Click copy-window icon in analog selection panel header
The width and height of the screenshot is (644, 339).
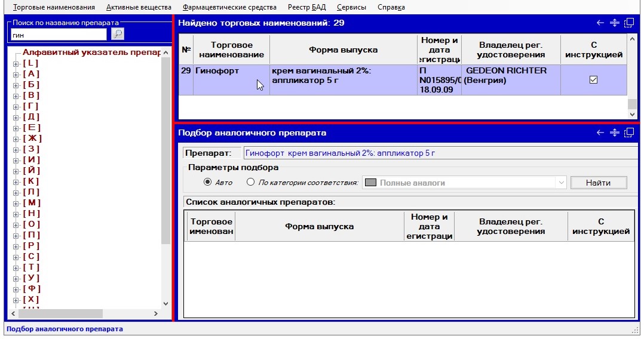tap(628, 132)
